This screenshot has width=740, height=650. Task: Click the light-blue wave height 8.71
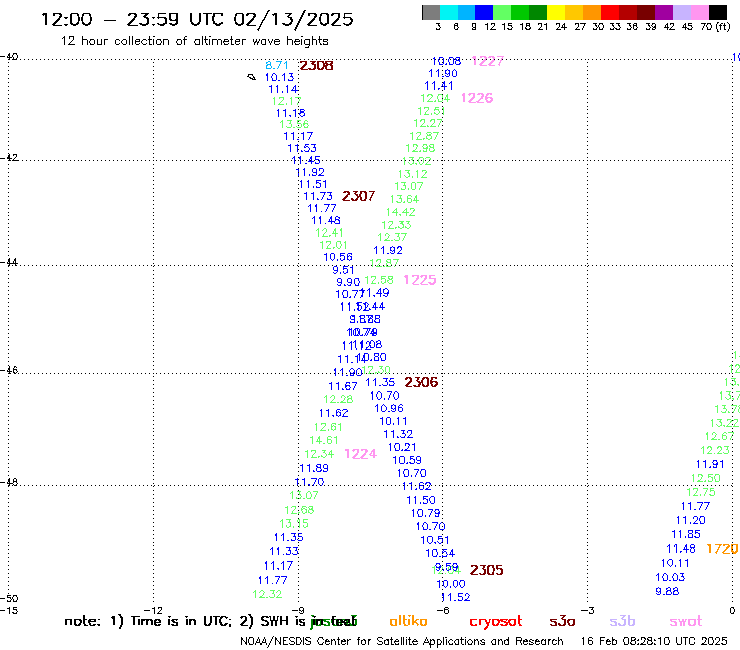click(277, 65)
